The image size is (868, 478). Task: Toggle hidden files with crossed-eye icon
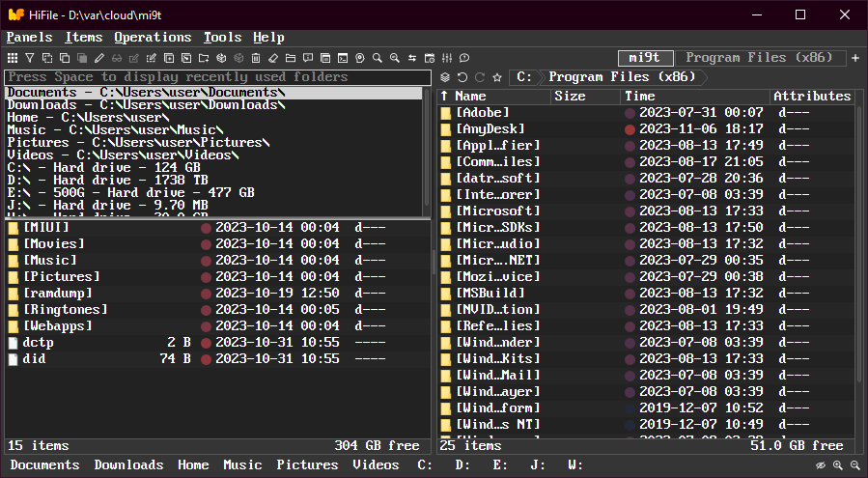pyautogui.click(x=821, y=465)
